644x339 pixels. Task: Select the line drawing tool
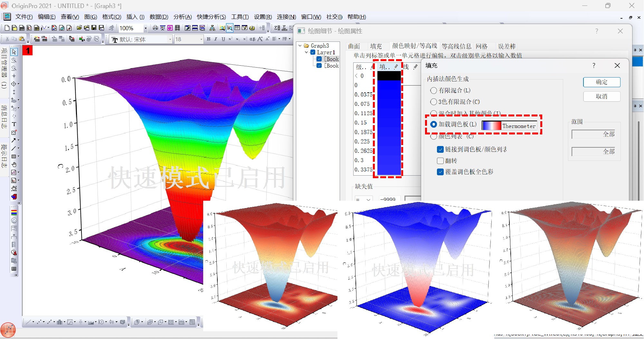pos(14,148)
